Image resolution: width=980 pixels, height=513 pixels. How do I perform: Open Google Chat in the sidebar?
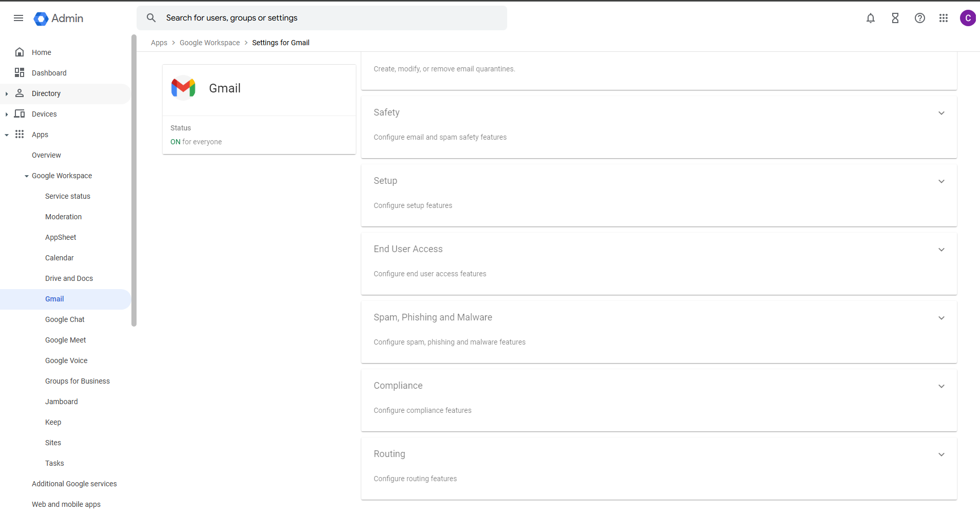[65, 319]
